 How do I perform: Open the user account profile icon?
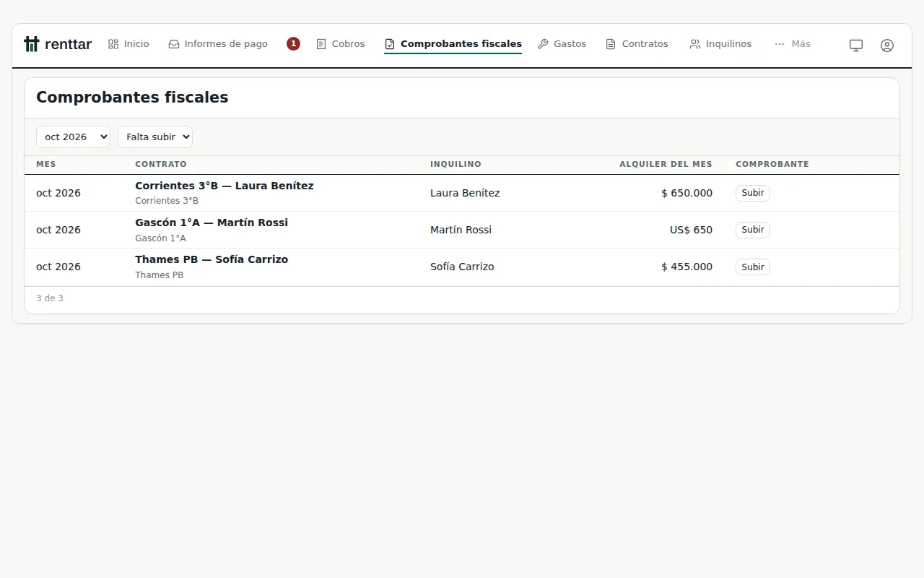click(x=887, y=45)
